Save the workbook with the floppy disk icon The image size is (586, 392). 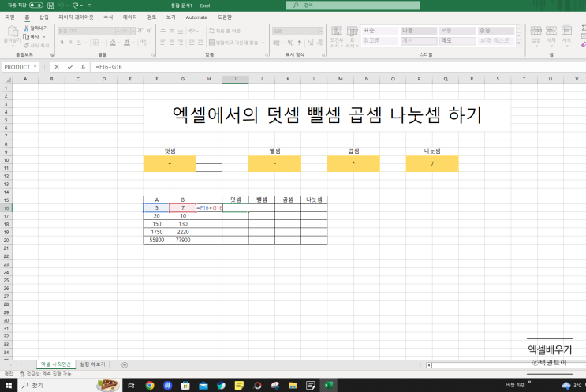pos(50,6)
